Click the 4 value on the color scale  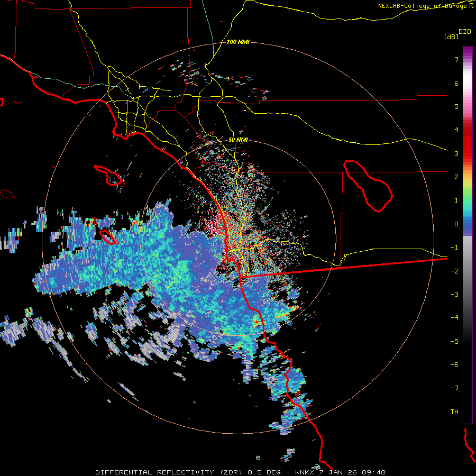(x=456, y=130)
